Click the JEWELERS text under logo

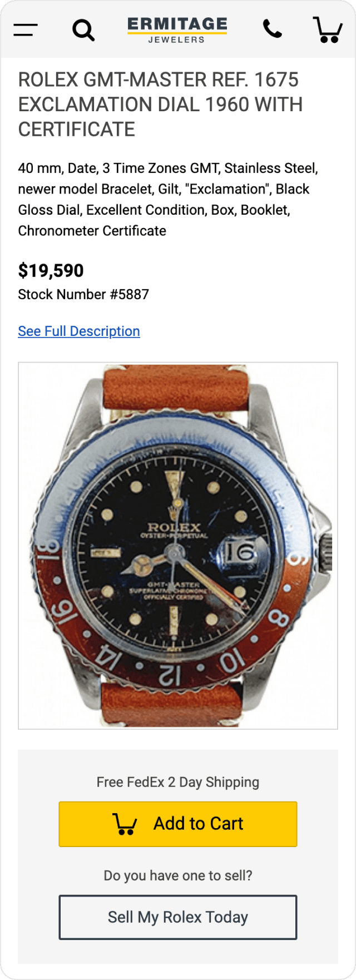(176, 39)
